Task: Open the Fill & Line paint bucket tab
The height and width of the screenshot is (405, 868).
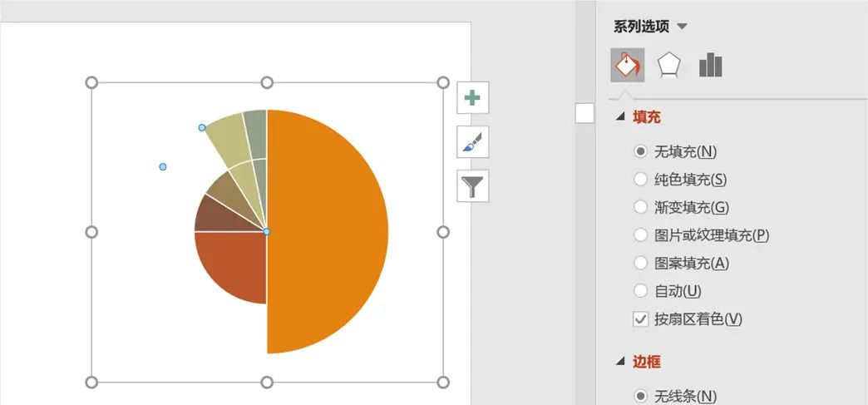Action: [627, 65]
